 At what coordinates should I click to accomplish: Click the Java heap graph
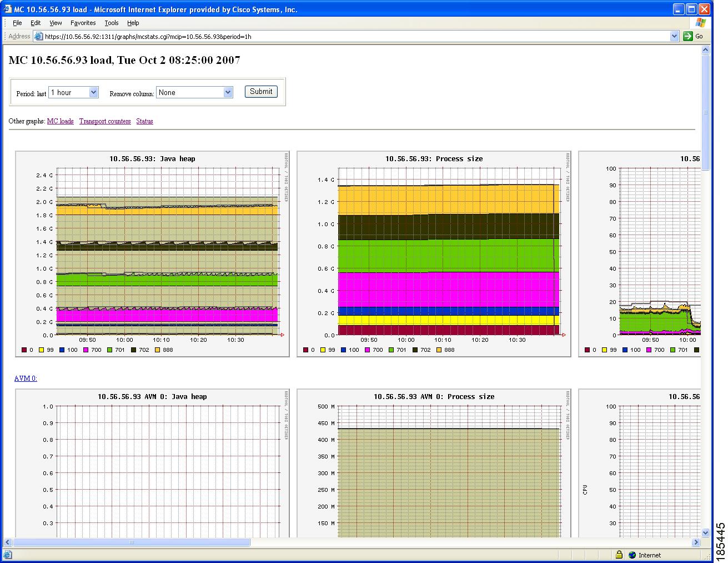[152, 254]
